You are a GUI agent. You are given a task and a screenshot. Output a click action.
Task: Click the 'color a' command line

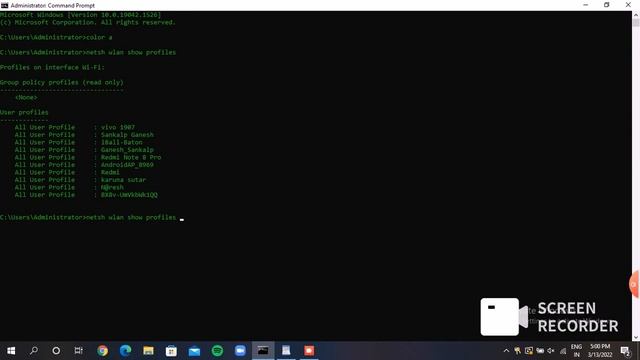[x=56, y=37]
